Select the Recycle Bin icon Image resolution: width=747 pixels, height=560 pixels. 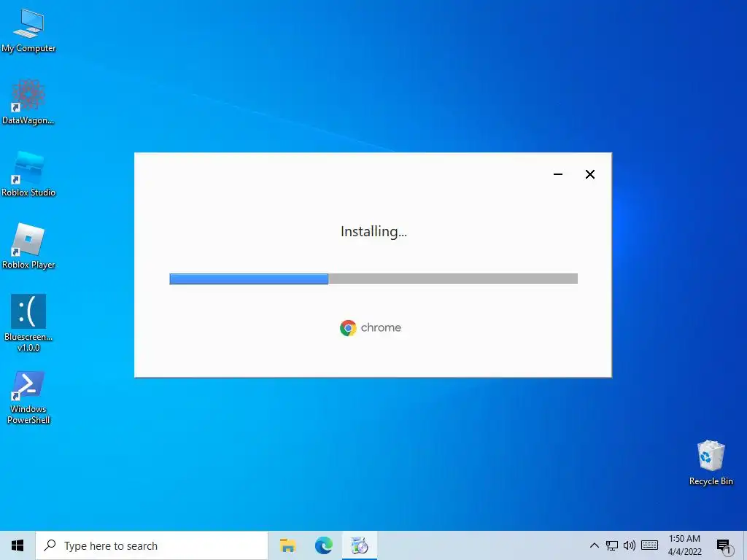tap(711, 462)
